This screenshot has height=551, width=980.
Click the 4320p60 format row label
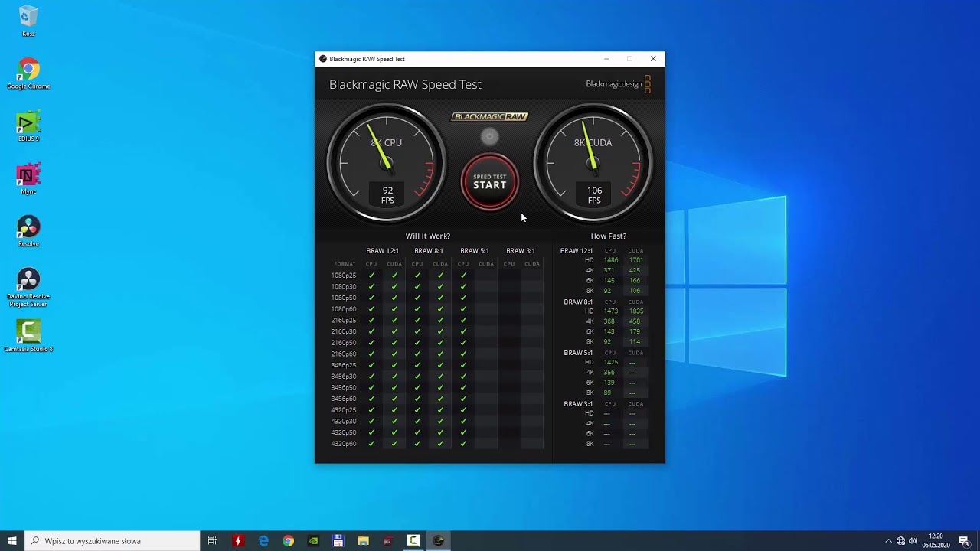point(344,444)
